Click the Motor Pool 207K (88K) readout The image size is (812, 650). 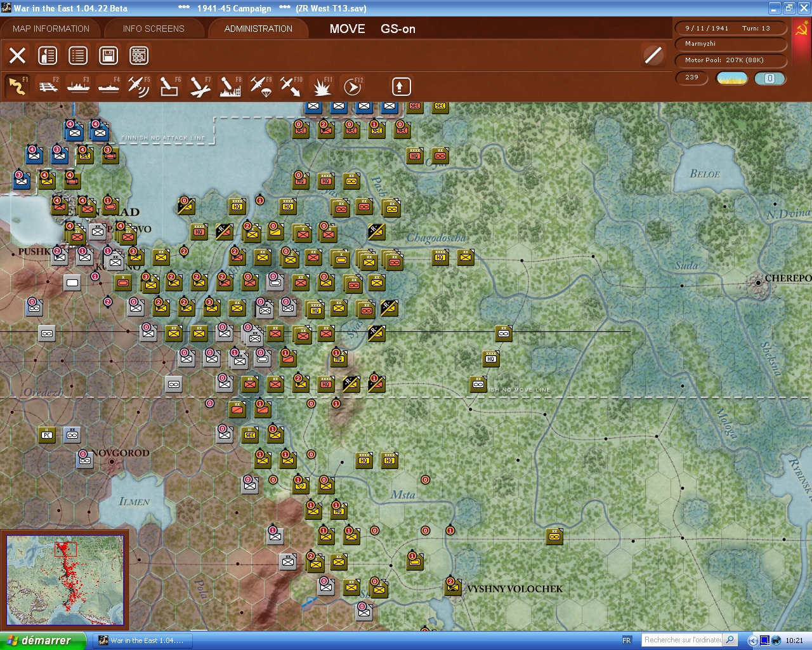[x=731, y=60]
